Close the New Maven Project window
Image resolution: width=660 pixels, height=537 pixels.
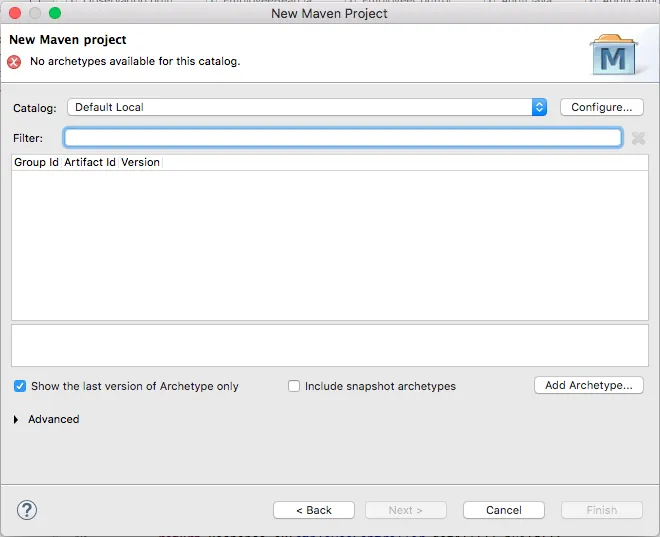click(15, 13)
